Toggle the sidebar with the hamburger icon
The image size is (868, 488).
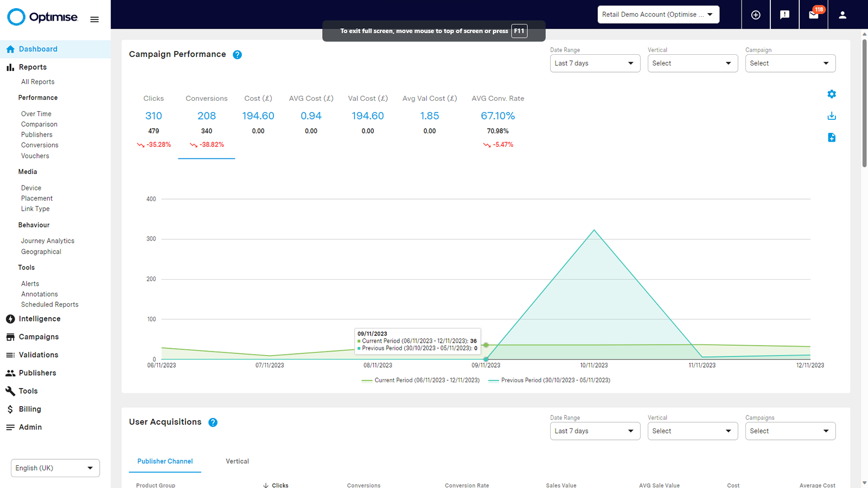point(94,19)
